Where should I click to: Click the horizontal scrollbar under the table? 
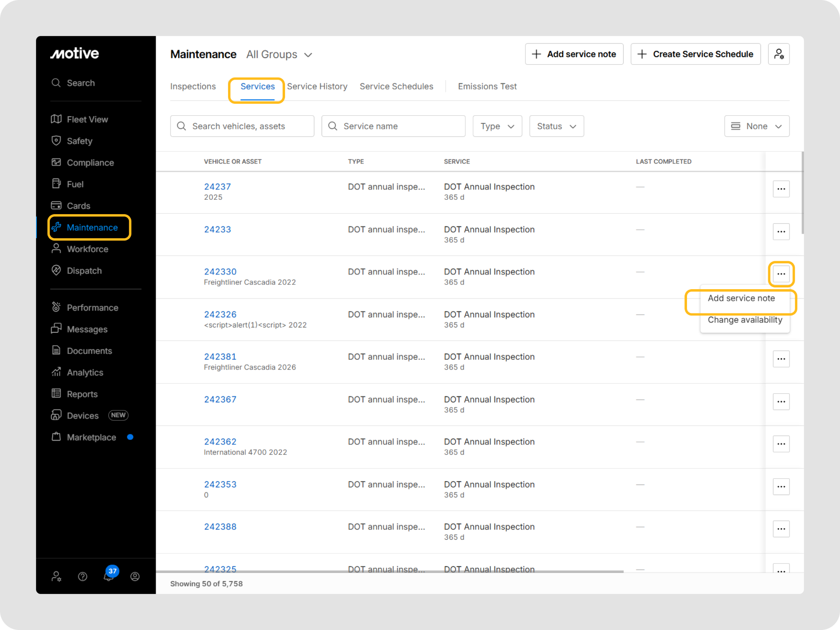point(390,571)
